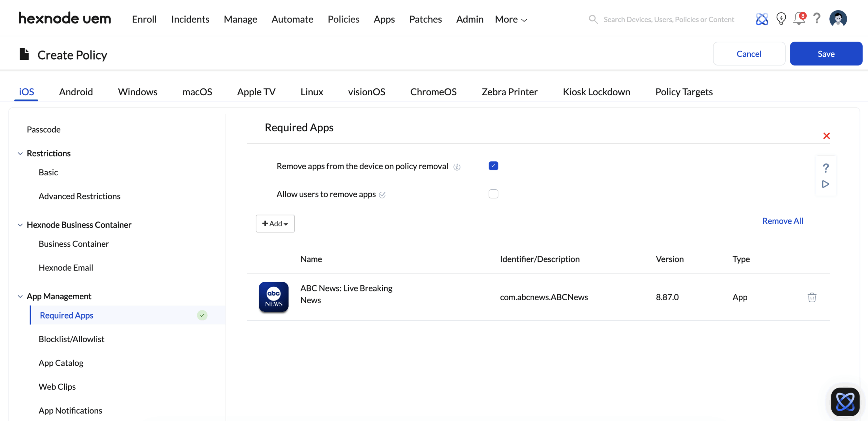
Task: Collapse the Hexnode Business Container section
Action: coord(20,225)
